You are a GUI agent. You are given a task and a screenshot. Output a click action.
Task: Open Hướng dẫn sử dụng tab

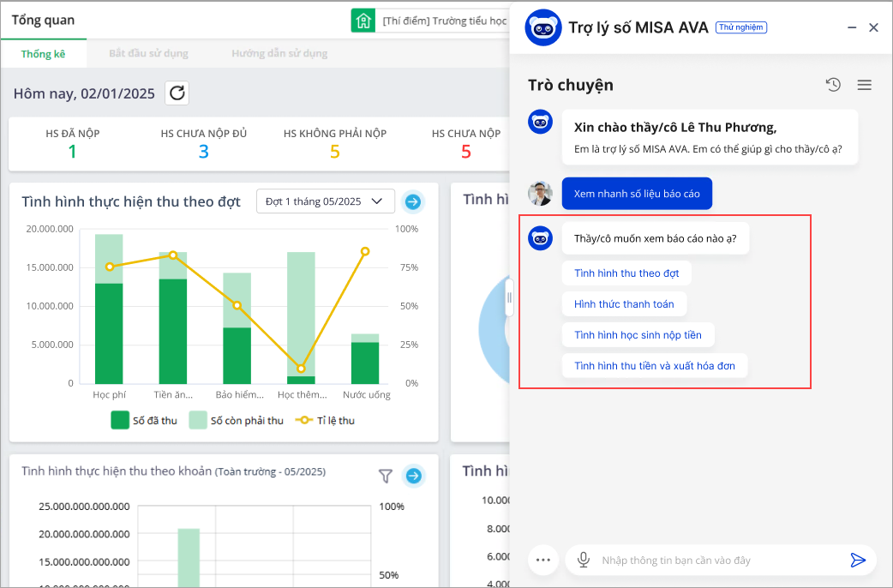(279, 53)
